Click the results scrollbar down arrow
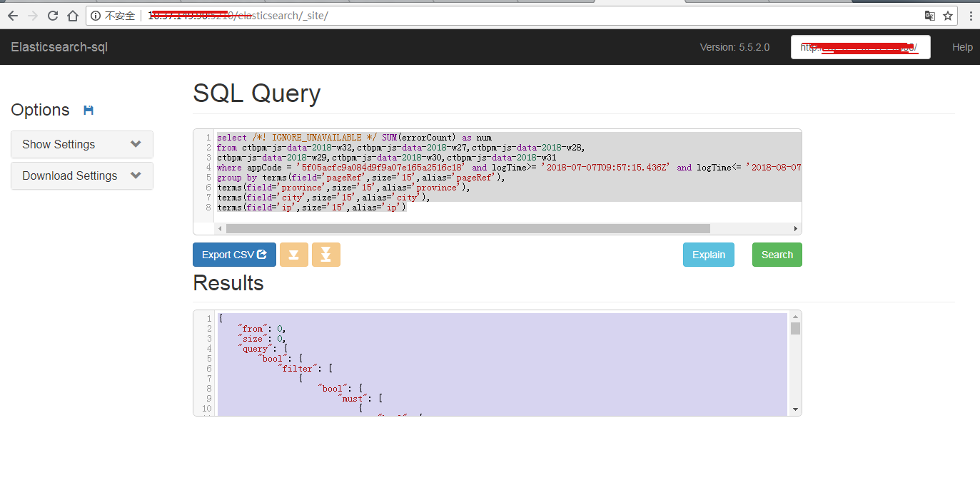Screen dimensions: 980x495 coord(795,409)
